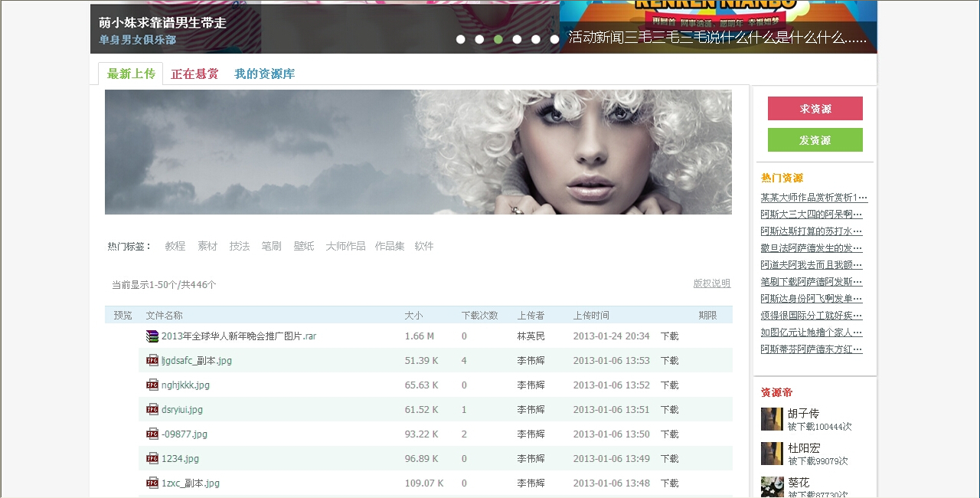This screenshot has height=498, width=980.
Task: Click JPG icon beside 1zxc_副本.jpg
Action: [152, 483]
